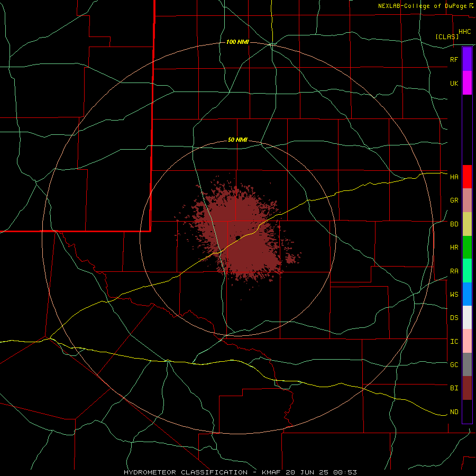This screenshot has width=476, height=476.
Task: Click the 'HA' legend label
Action: pos(454,177)
